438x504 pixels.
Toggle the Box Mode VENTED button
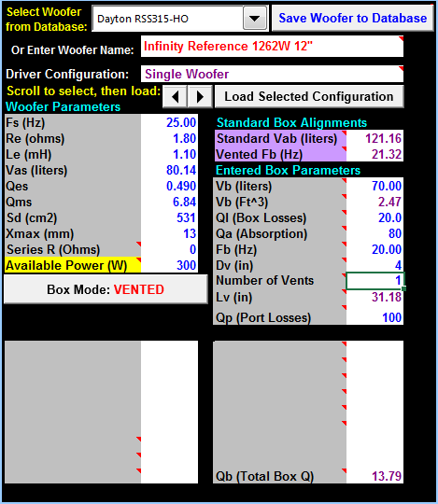106,289
